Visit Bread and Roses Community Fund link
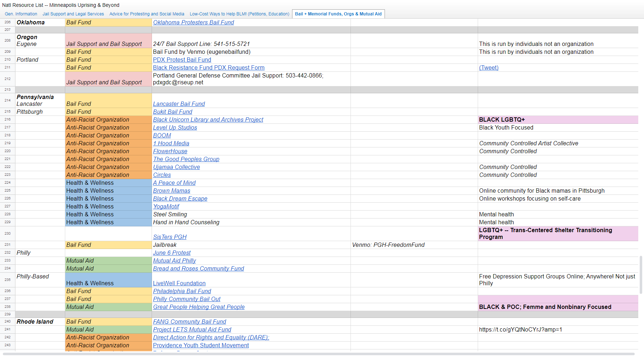644x357 pixels. (x=199, y=268)
